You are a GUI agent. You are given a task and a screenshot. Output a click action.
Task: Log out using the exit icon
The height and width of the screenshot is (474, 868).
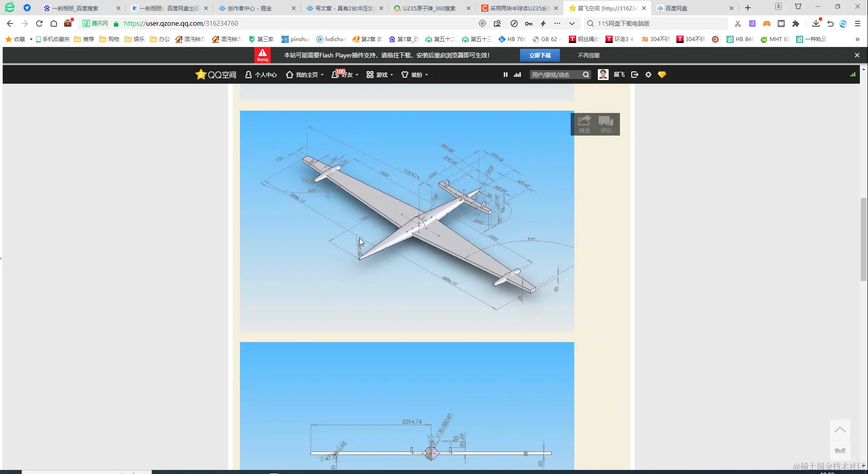tap(634, 75)
